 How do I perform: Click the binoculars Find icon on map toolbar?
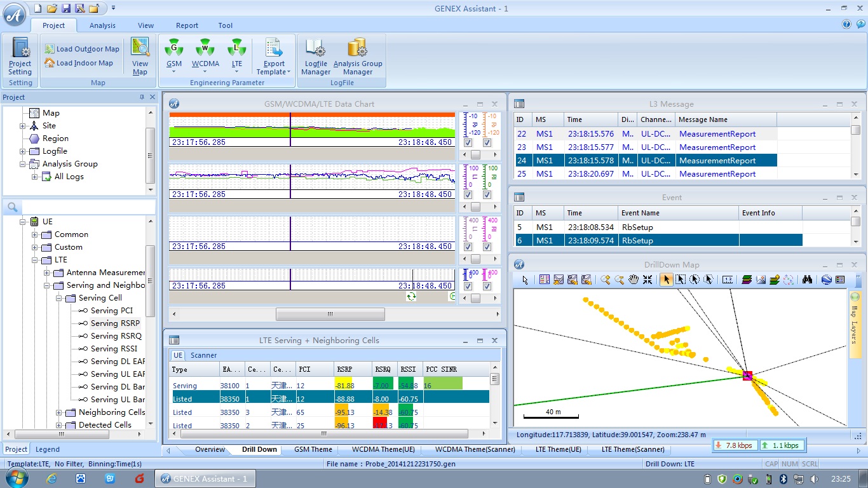pos(807,280)
